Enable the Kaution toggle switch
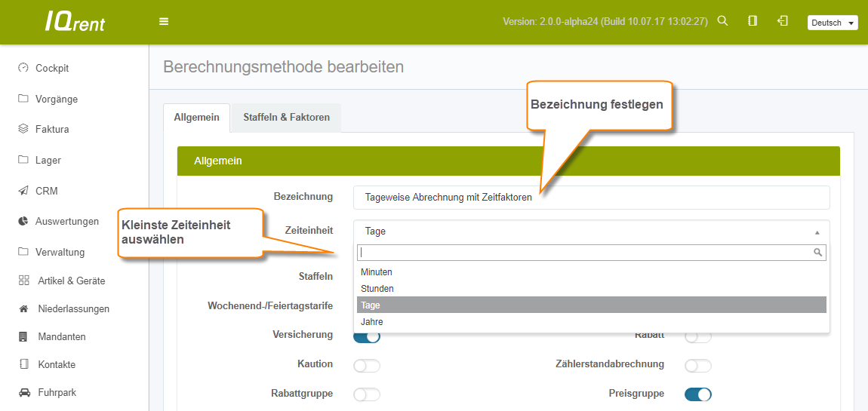 367,366
